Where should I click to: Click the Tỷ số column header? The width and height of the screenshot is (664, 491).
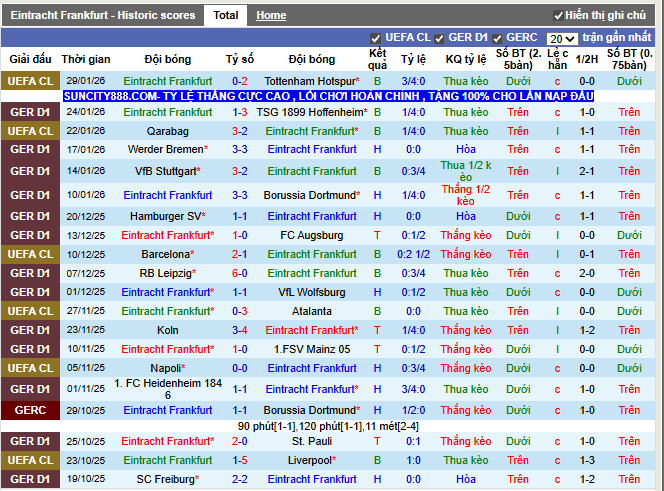[240, 59]
